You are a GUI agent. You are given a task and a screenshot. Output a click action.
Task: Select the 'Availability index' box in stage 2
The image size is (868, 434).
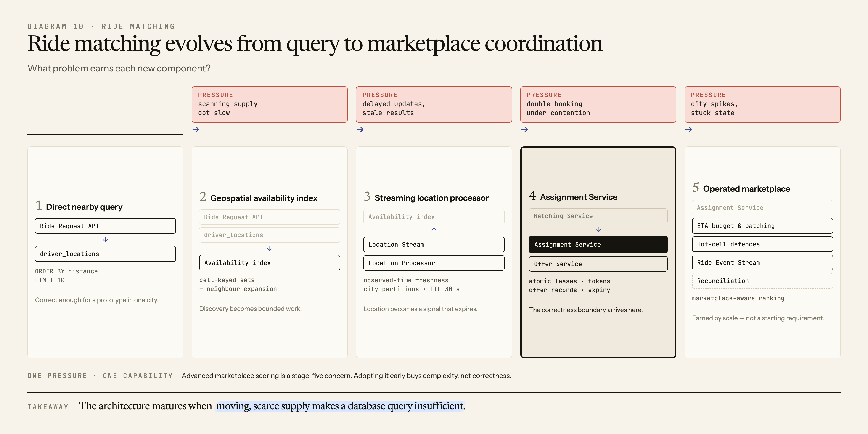(270, 262)
